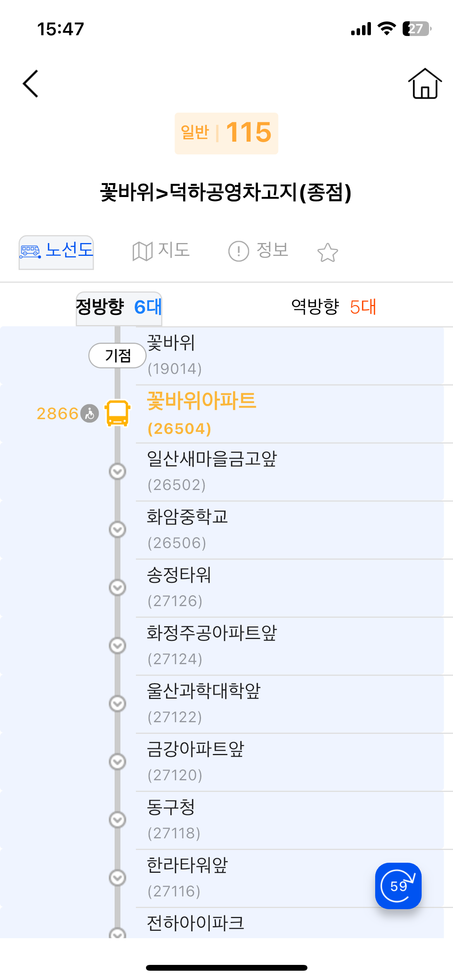Image resolution: width=453 pixels, height=980 pixels.
Task: Go to home via house icon
Action: click(x=425, y=84)
